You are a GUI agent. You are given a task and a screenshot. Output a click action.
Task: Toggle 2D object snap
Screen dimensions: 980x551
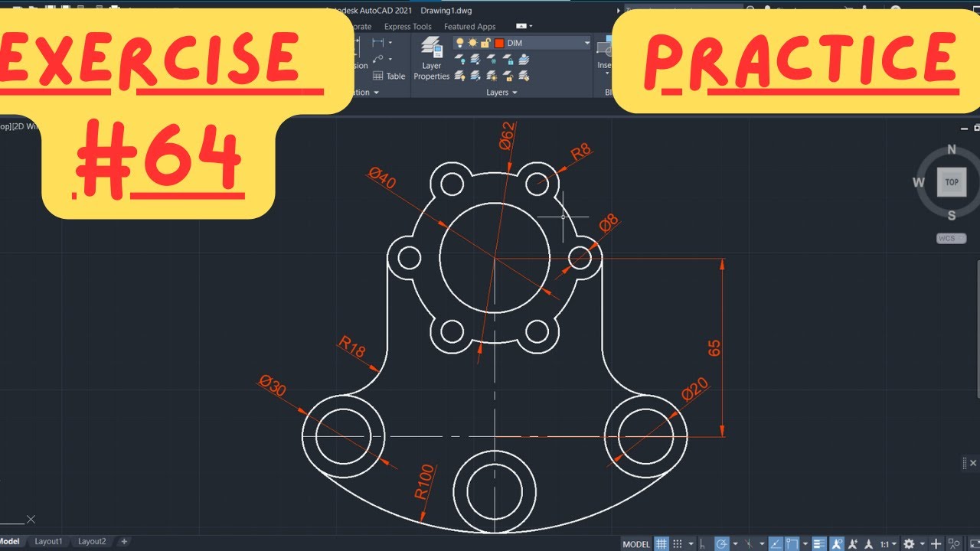click(792, 544)
